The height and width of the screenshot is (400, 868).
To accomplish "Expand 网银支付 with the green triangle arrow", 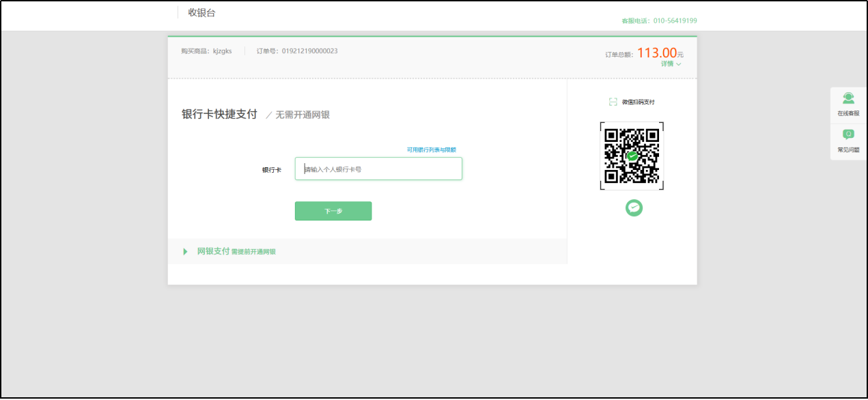I will tap(185, 252).
